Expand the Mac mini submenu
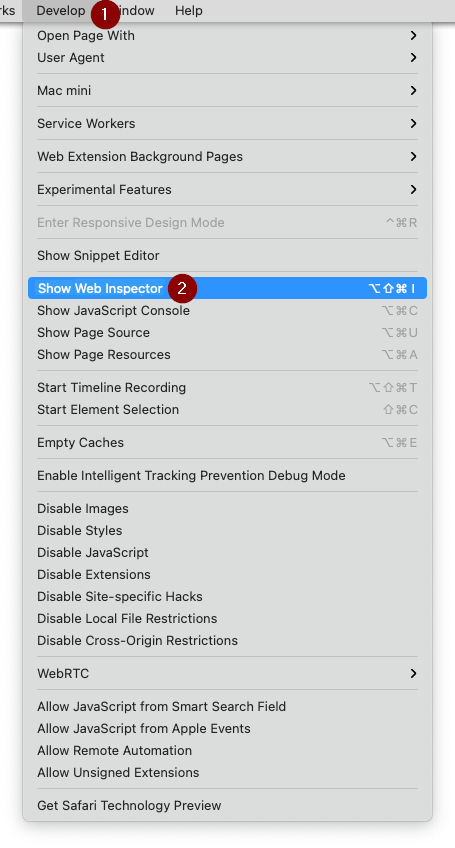 (x=227, y=91)
